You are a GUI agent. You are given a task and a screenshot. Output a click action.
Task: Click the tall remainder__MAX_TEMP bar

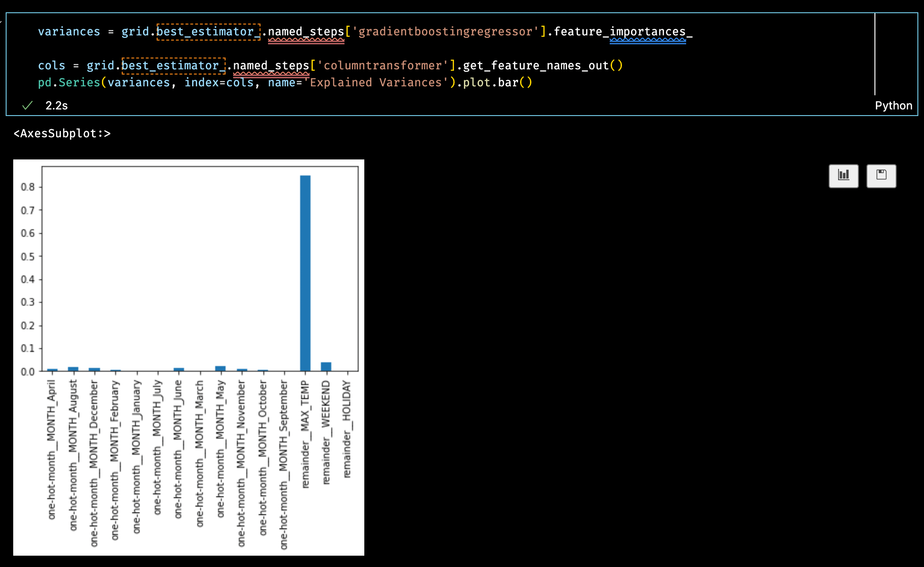tap(305, 273)
